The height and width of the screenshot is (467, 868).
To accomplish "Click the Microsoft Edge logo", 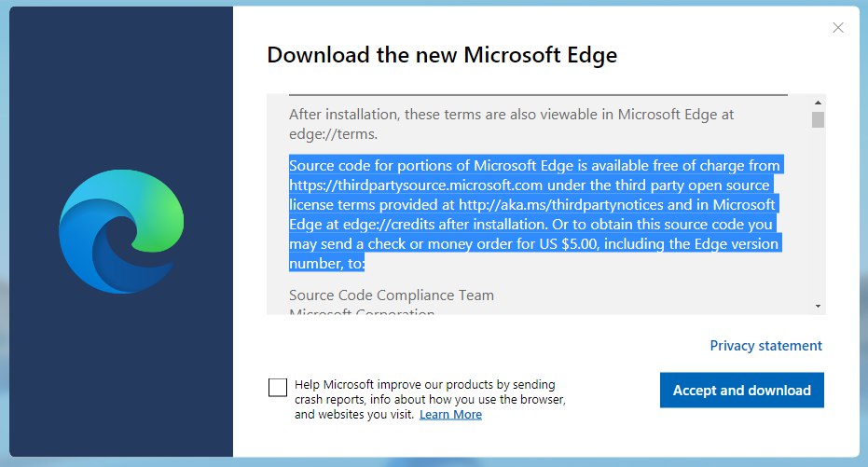I will (x=121, y=231).
